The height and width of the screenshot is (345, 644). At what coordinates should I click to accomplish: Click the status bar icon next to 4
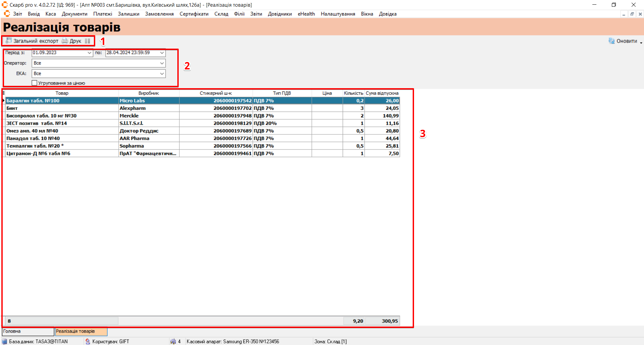pos(173,341)
